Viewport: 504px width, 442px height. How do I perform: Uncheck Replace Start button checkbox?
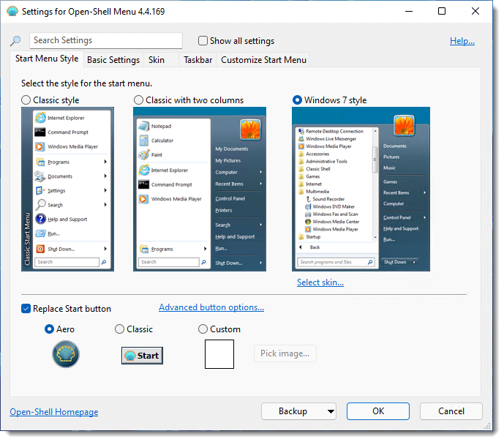click(26, 309)
